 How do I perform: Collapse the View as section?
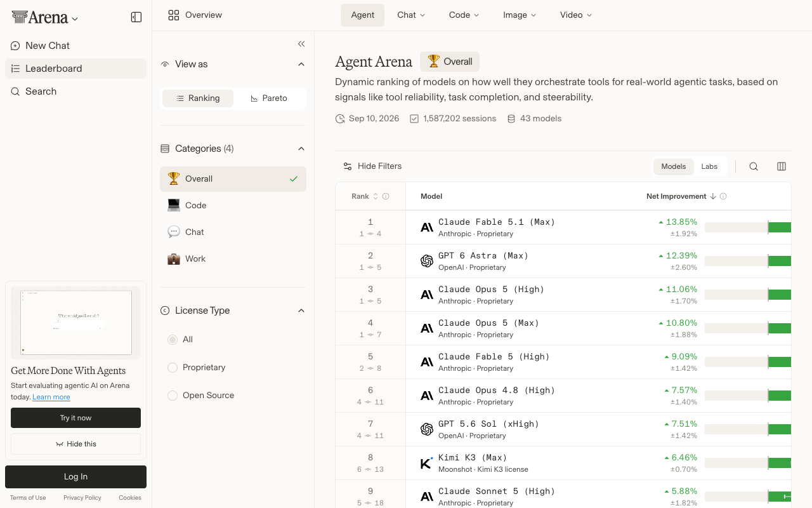(301, 64)
